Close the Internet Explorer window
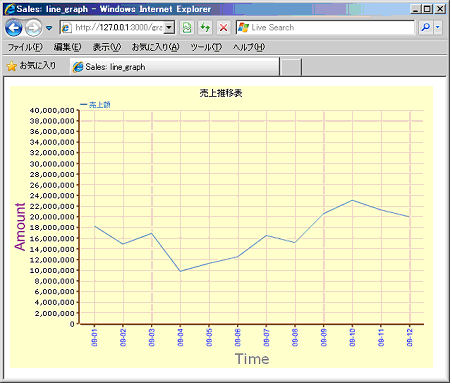This screenshot has height=385, width=452. (x=440, y=9)
